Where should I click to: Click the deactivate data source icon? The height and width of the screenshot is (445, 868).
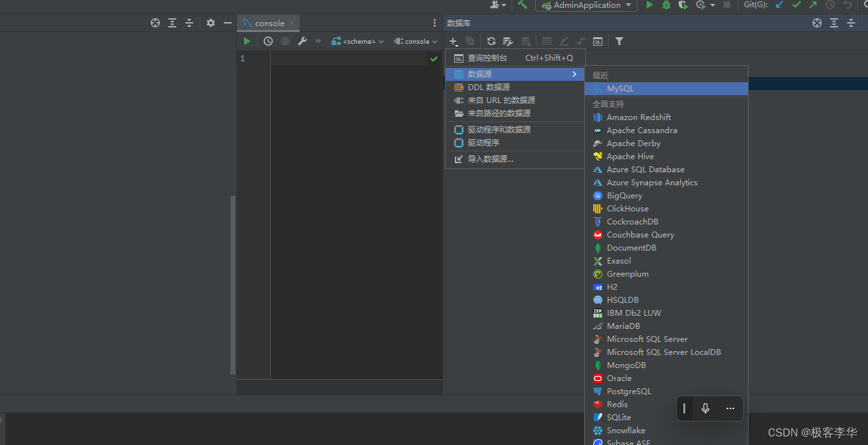pyautogui.click(x=525, y=41)
